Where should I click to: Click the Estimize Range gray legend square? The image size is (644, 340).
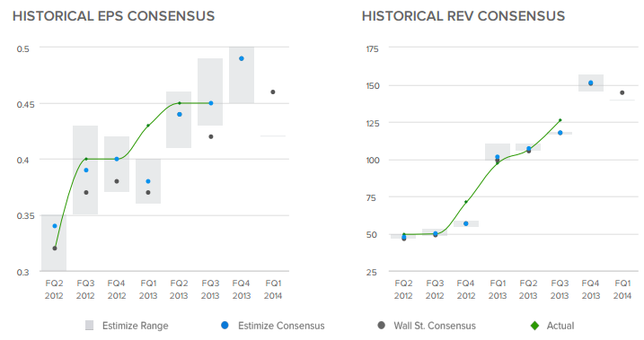coord(89,326)
